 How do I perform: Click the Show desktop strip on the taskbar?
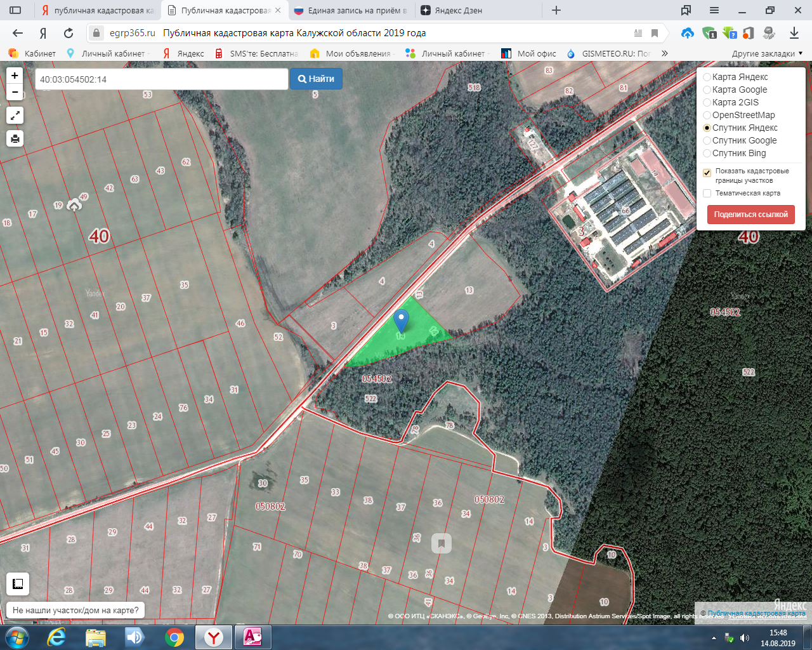(807, 637)
